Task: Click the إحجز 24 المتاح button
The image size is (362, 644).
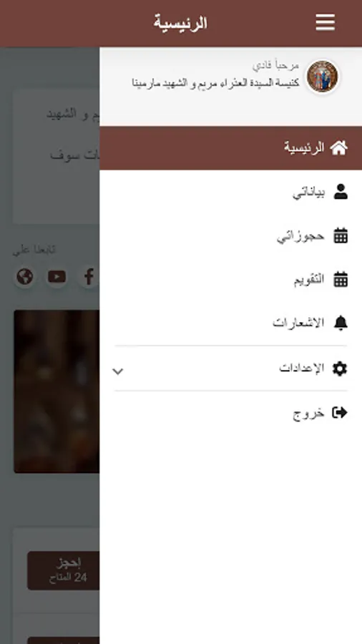Action: pos(64,570)
